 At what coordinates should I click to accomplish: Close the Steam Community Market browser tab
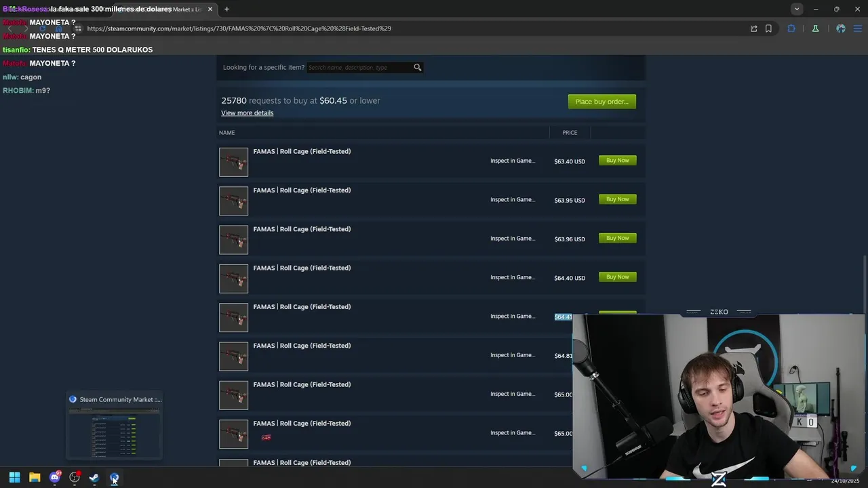coord(210,9)
